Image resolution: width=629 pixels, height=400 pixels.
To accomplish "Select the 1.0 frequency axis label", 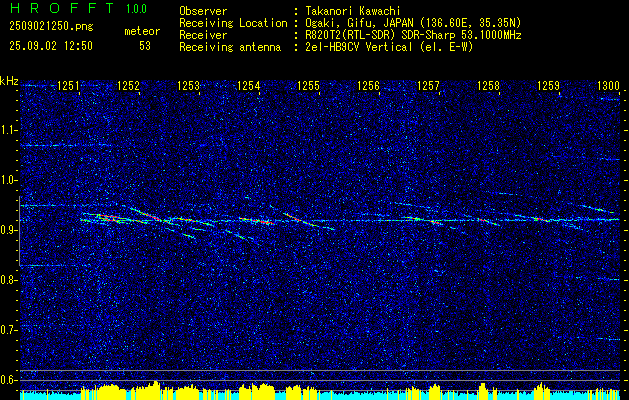I will click(9, 180).
